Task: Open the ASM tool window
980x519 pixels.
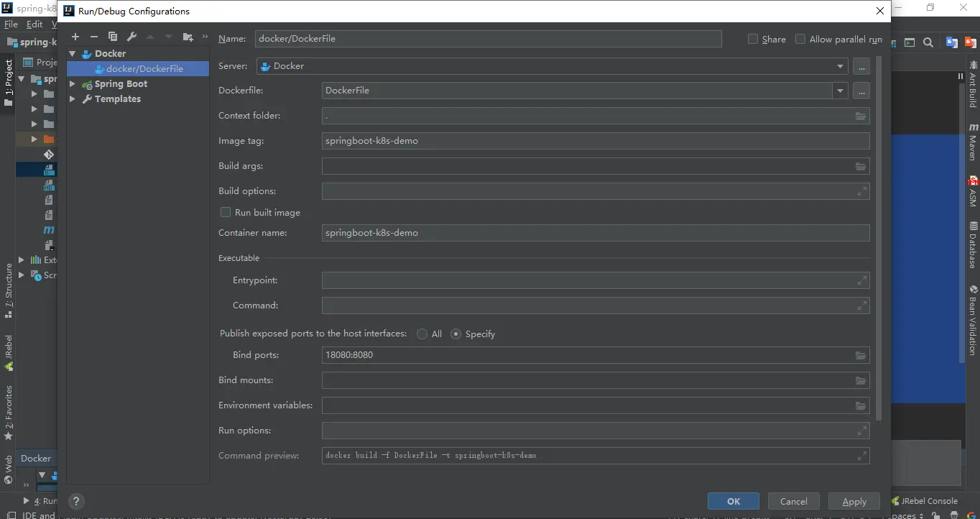Action: pyautogui.click(x=973, y=191)
